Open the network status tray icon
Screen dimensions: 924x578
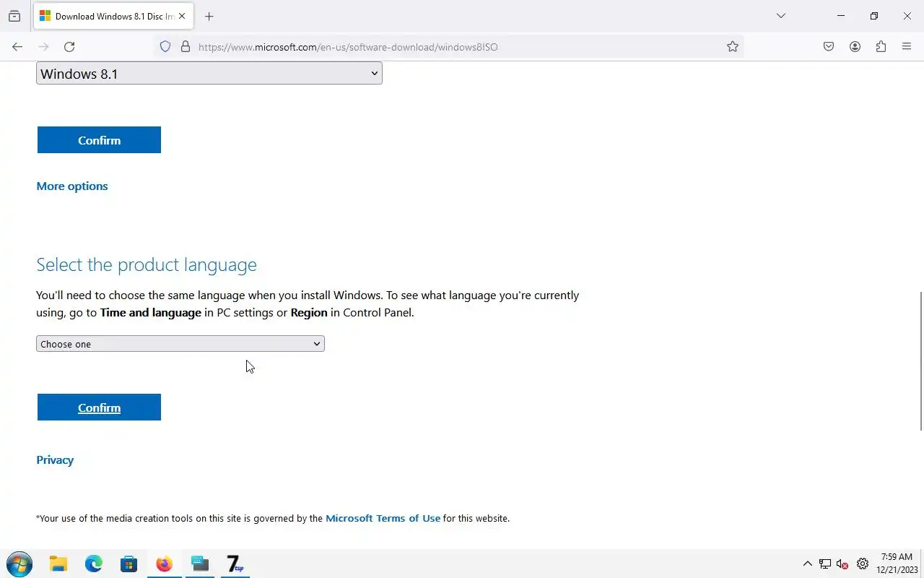824,564
